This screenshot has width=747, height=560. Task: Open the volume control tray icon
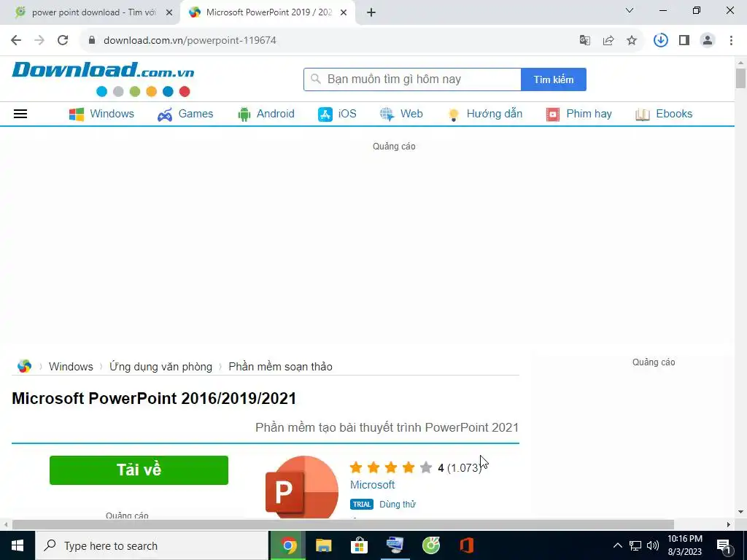(653, 545)
